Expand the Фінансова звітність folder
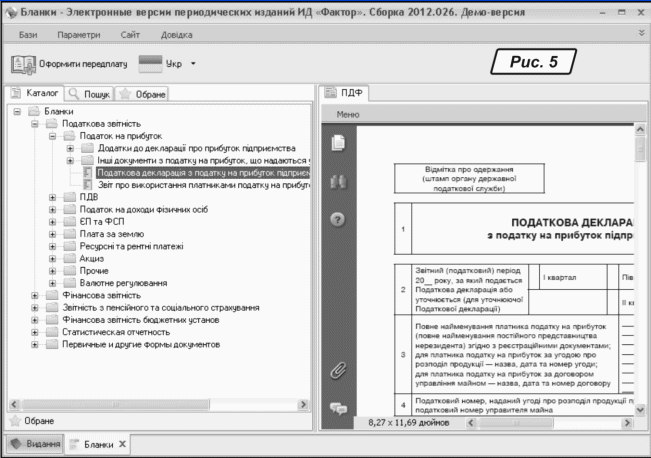651x458 pixels. point(37,295)
